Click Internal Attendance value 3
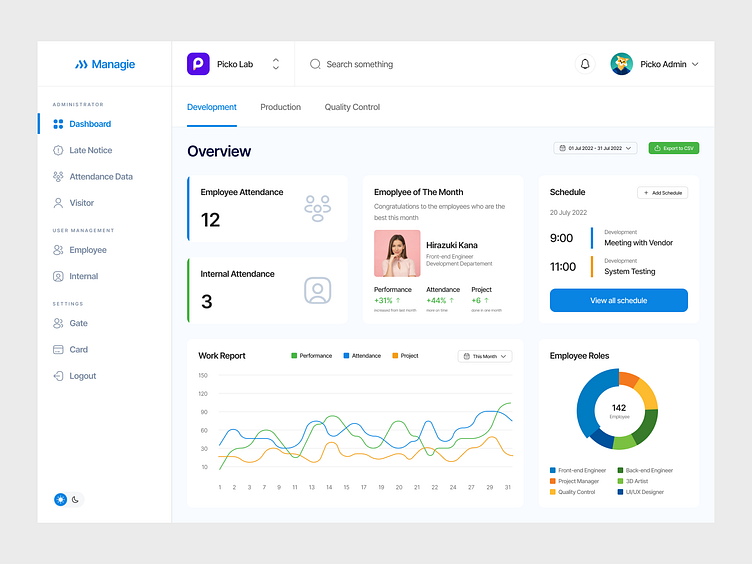The image size is (752, 564). [207, 302]
